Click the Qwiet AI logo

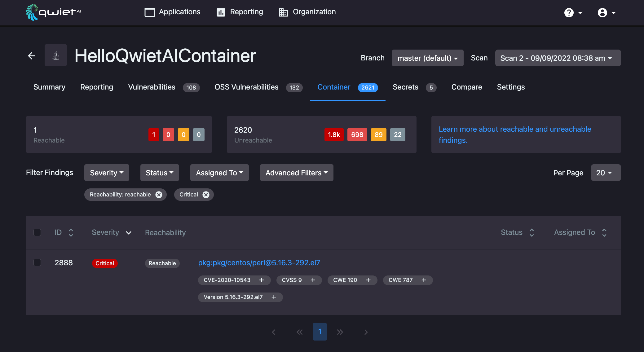53,12
